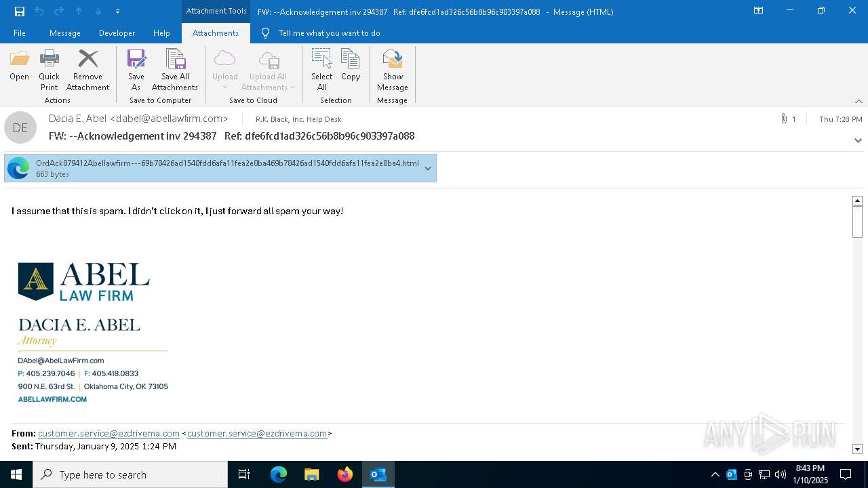This screenshot has height=488, width=868.
Task: Open File Explorer from taskbar
Action: [312, 474]
